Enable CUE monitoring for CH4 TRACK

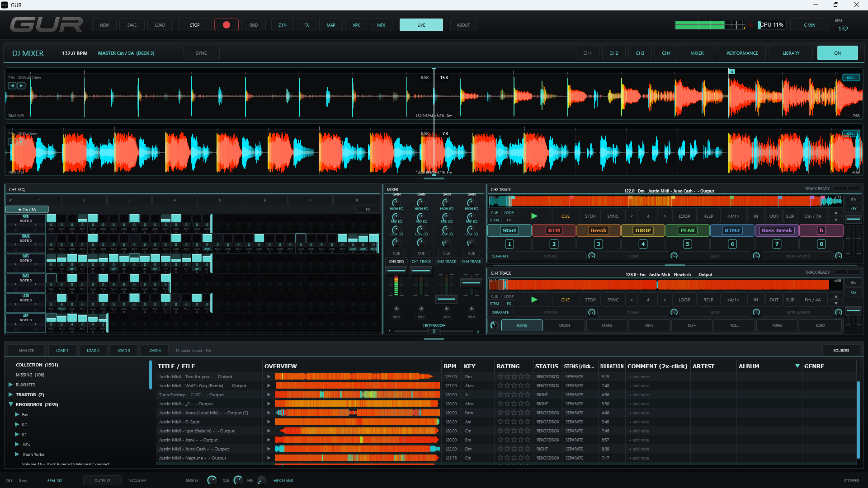click(471, 253)
